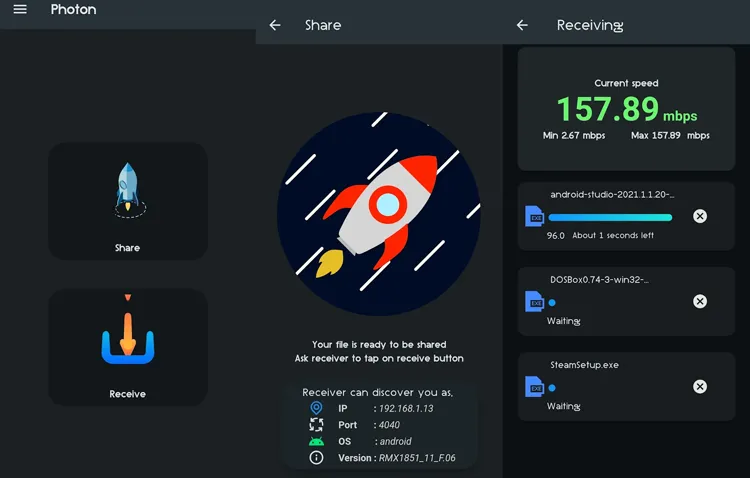750x478 pixels.
Task: Click the Current speed label
Action: coord(626,83)
